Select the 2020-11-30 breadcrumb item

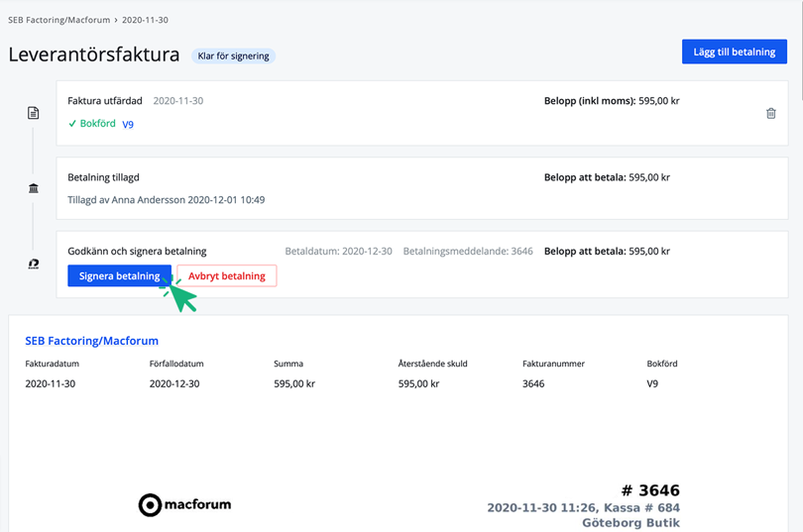point(145,20)
